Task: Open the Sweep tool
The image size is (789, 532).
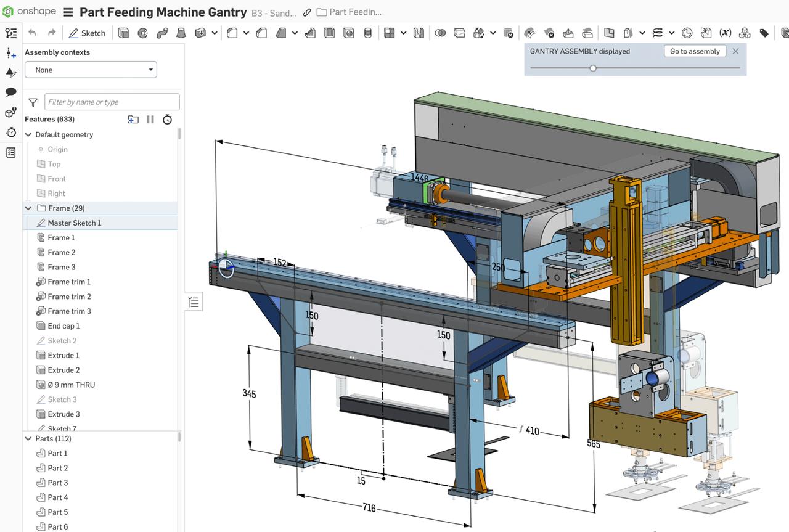Action: tap(160, 33)
